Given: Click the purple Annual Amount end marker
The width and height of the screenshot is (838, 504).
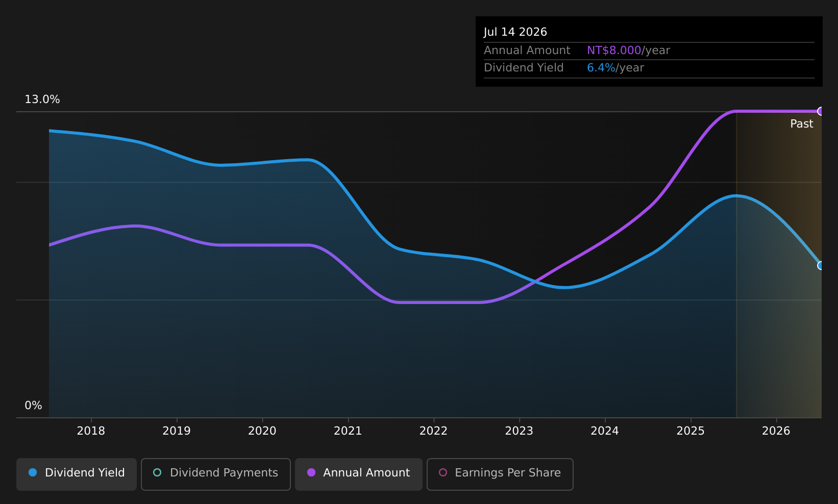Looking at the screenshot, I should pyautogui.click(x=821, y=111).
